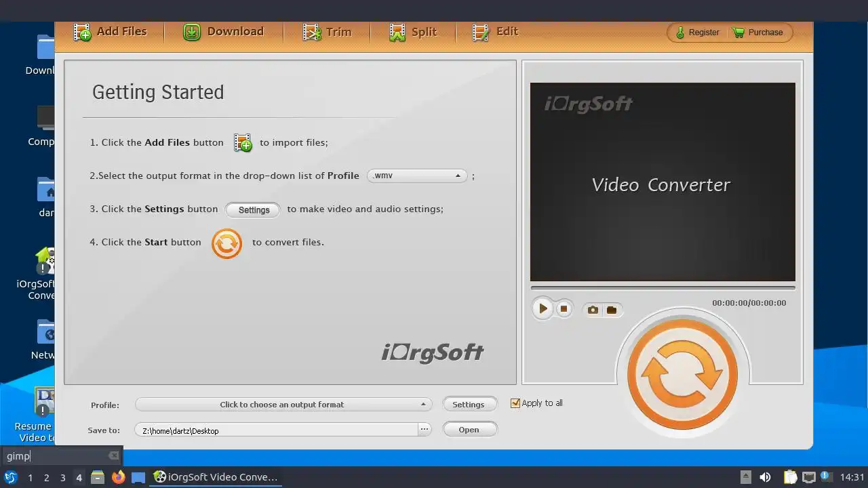The width and height of the screenshot is (868, 488).
Task: Select the Resume Video desktop icon
Action: coord(45,403)
